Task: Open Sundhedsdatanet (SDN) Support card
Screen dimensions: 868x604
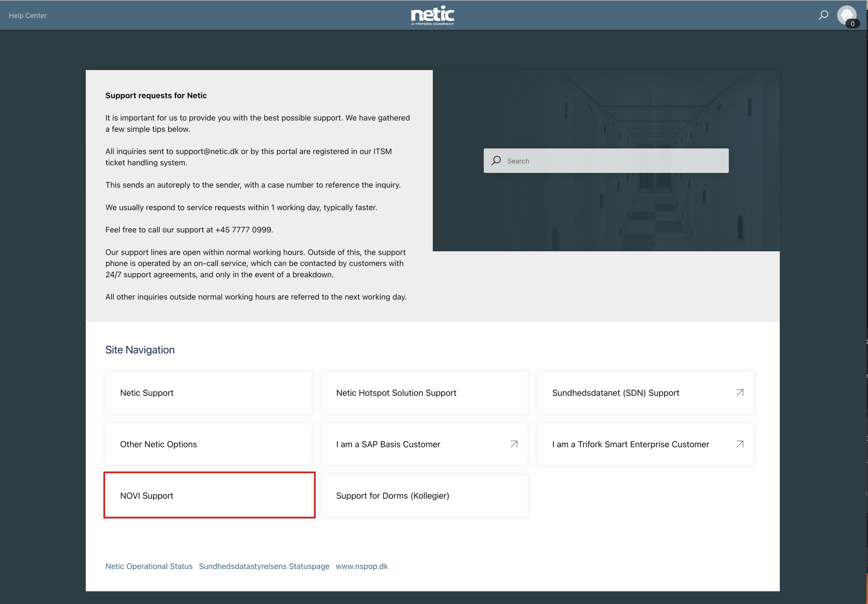Action: 645,392
